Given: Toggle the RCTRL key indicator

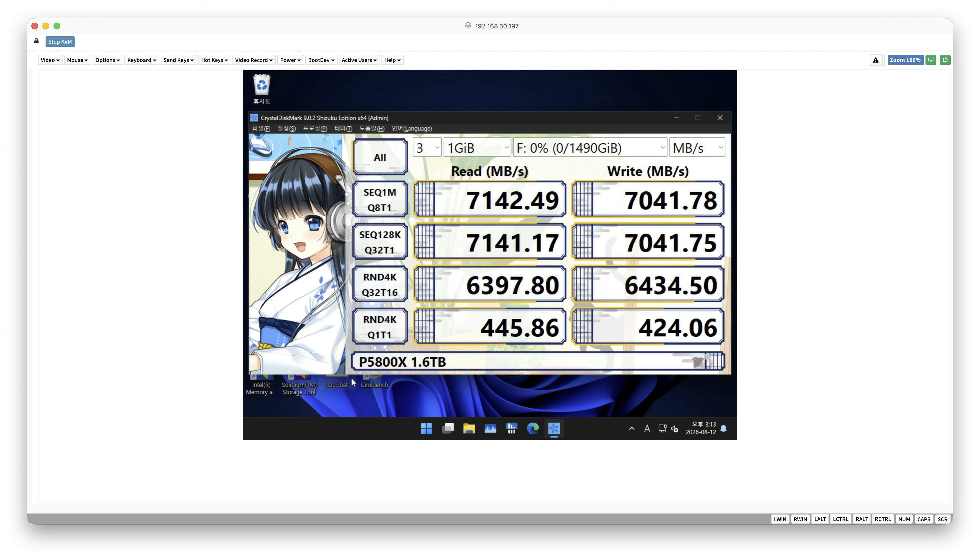Looking at the screenshot, I should pos(883,519).
